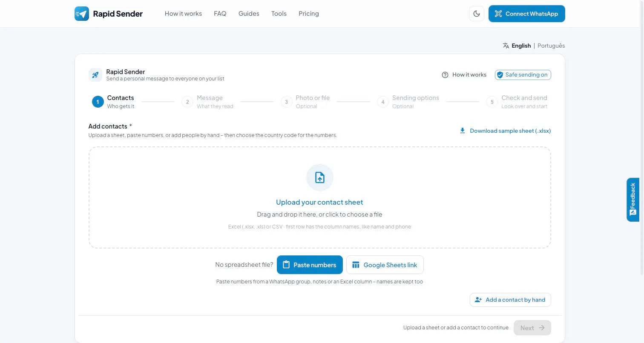Screen dimensions: 644x343
Task: Go to Guides in the navigation
Action: [249, 14]
